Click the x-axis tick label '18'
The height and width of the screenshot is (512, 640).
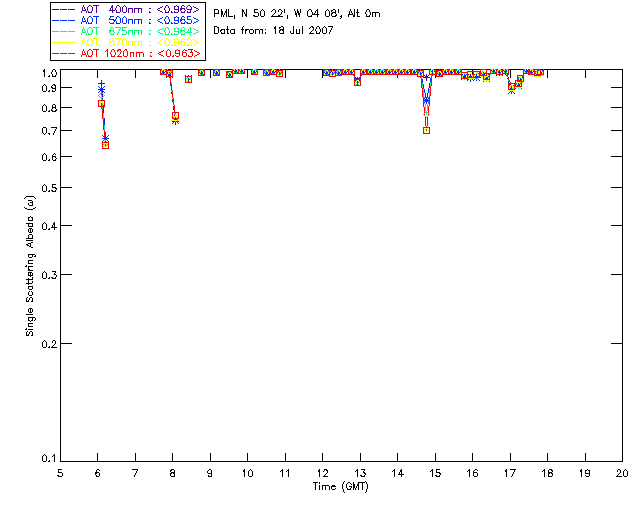547,473
